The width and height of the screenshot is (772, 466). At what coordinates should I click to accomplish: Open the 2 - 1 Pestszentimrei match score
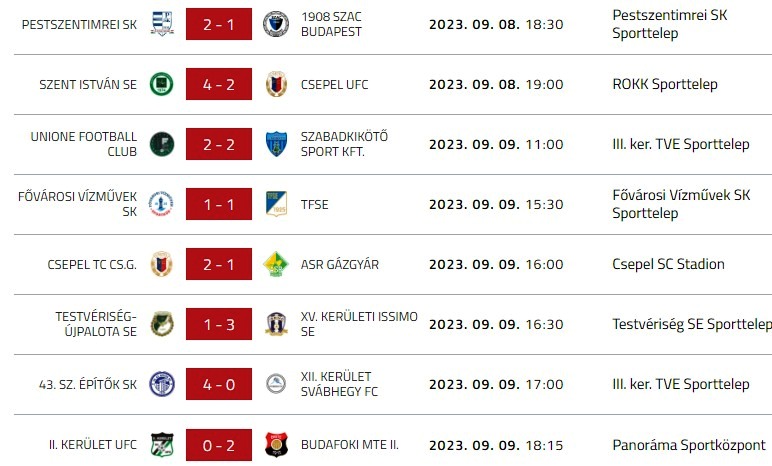coord(218,24)
